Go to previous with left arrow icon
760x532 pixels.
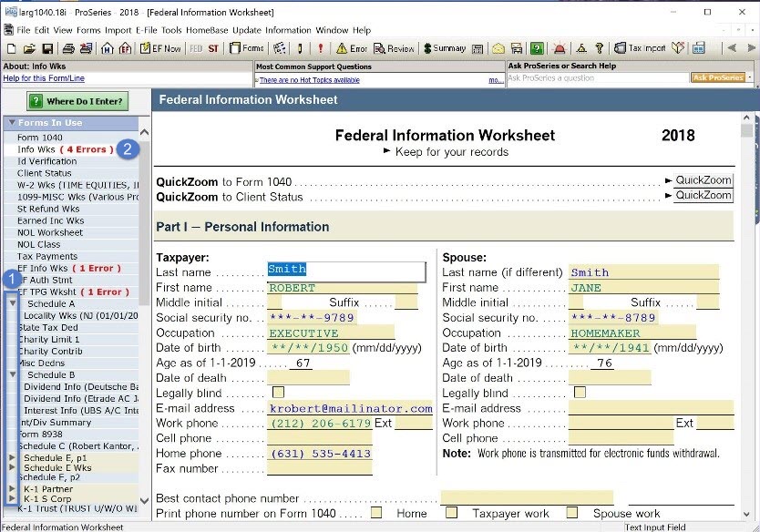pos(732,48)
